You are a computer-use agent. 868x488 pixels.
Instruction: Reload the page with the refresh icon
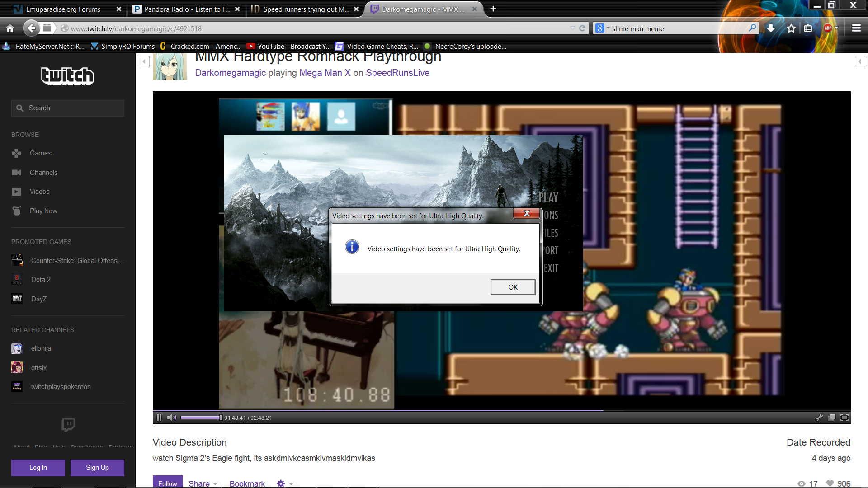tap(582, 28)
